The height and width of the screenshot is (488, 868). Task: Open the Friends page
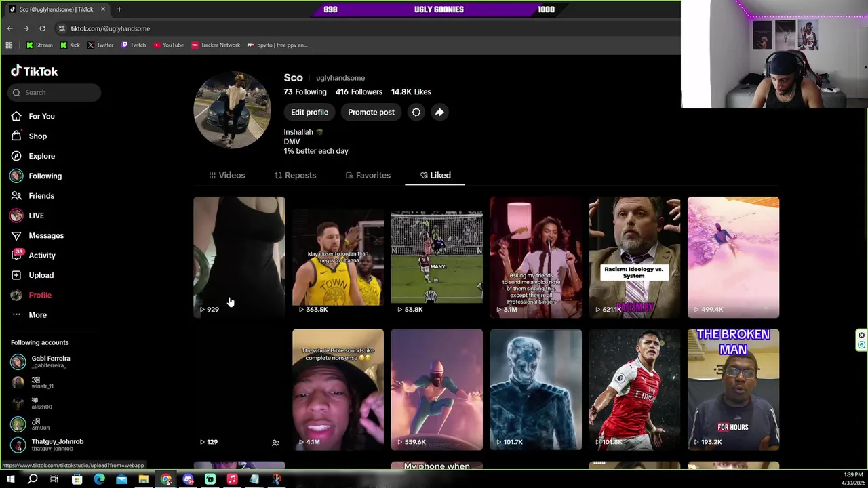tap(33, 196)
